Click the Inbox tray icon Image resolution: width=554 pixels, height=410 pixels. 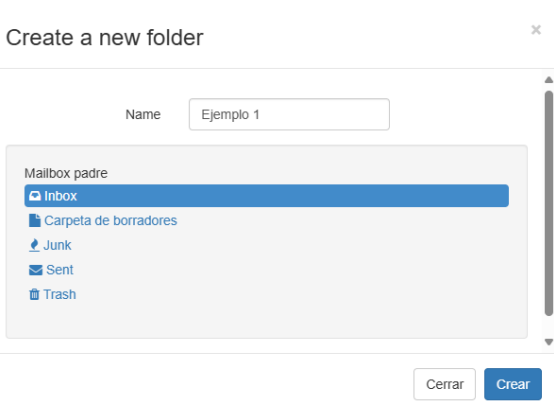(x=35, y=196)
